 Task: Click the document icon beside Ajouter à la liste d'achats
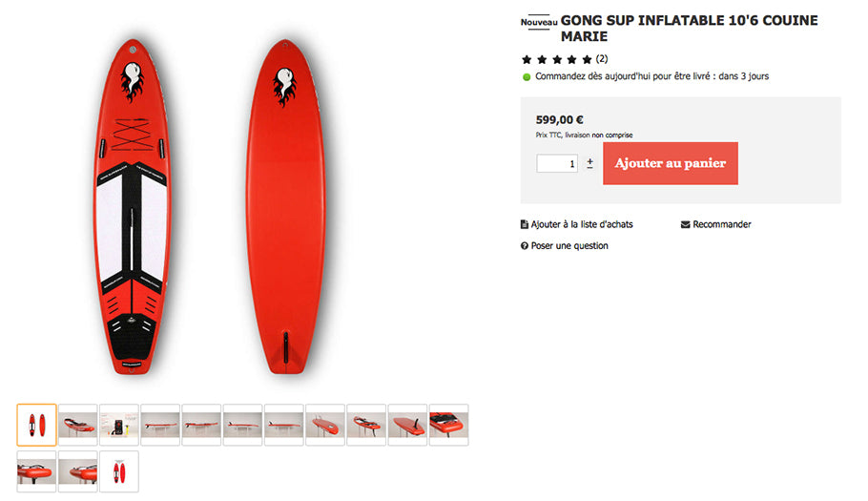click(x=524, y=225)
